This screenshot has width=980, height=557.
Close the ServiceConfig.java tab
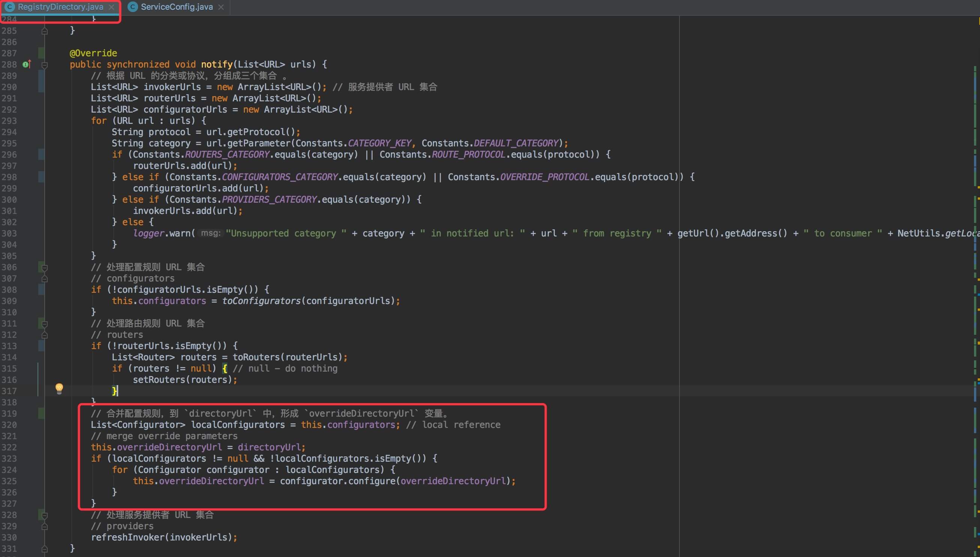pos(221,7)
